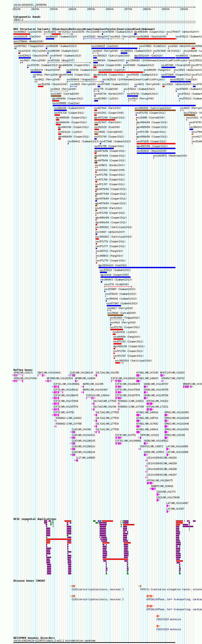The height and width of the screenshot is (644, 202).
Task: Select variant nsv1066415 (Coe2014)
Action: coord(105,46)
